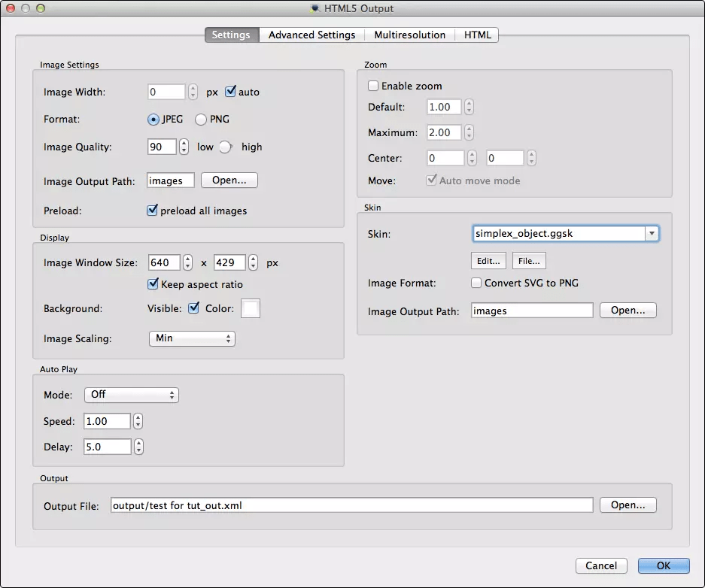Toggle Keep aspect ratio
The width and height of the screenshot is (705, 588).
153,284
